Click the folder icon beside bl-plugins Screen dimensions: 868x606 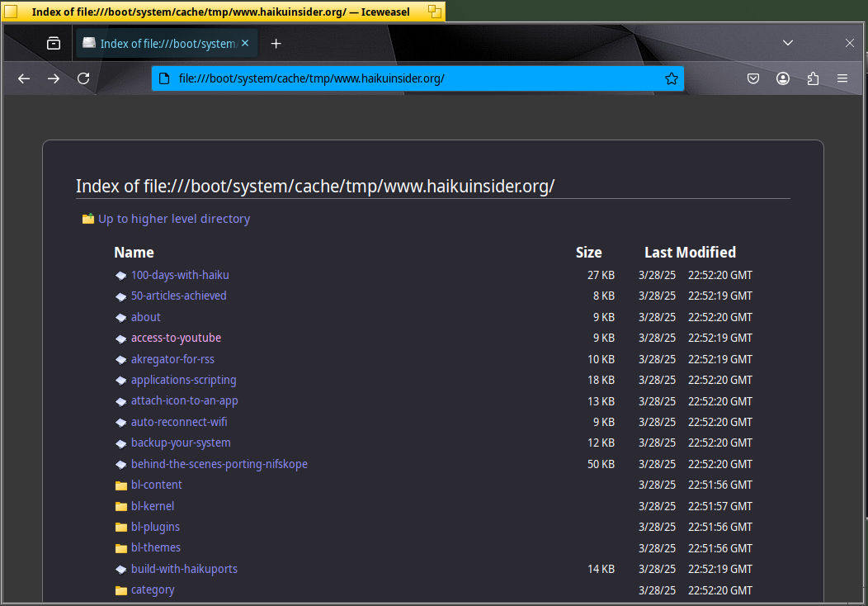(121, 528)
